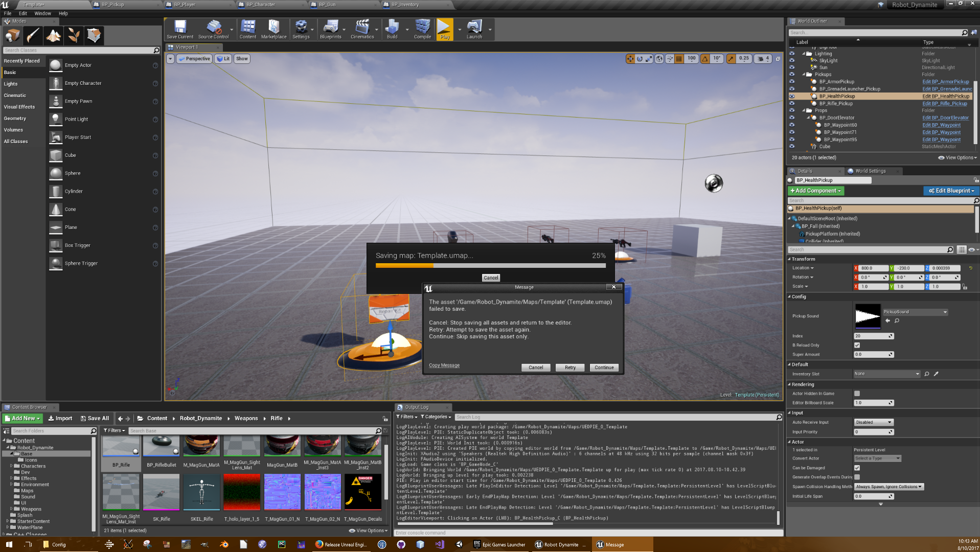Viewport: 980px width, 552px height.
Task: Open the Cinematics toolbar icon
Action: pyautogui.click(x=362, y=29)
